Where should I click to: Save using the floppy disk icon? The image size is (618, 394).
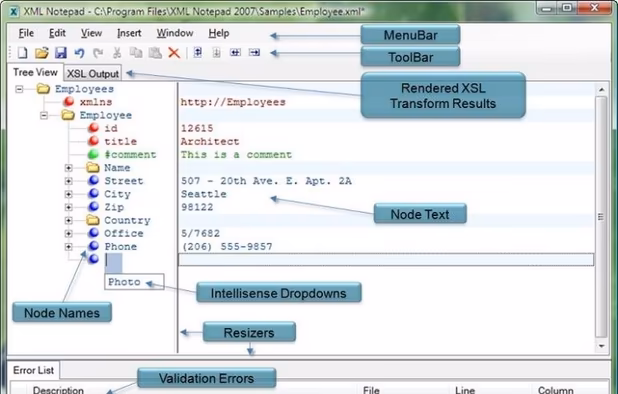(x=61, y=52)
